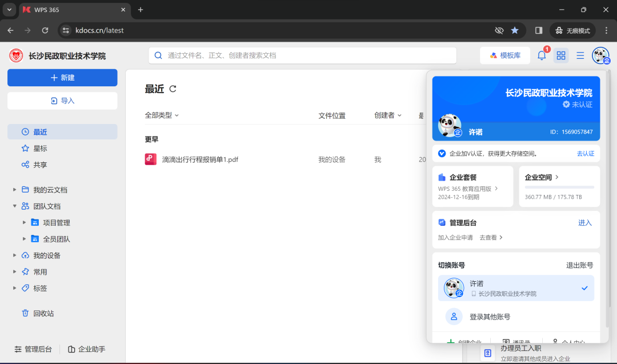Expand 全员团队 folder arrow
Screen dimensions: 617x364
24,239
